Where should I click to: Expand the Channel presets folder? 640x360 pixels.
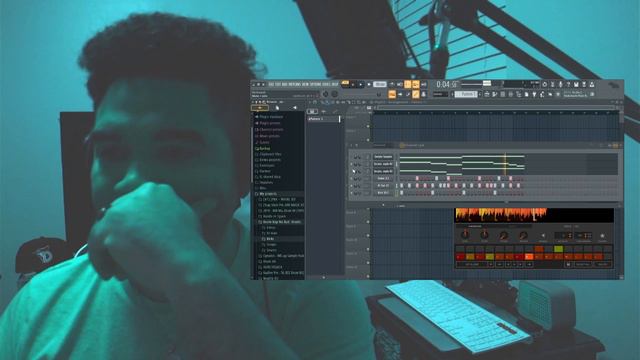pos(271,129)
